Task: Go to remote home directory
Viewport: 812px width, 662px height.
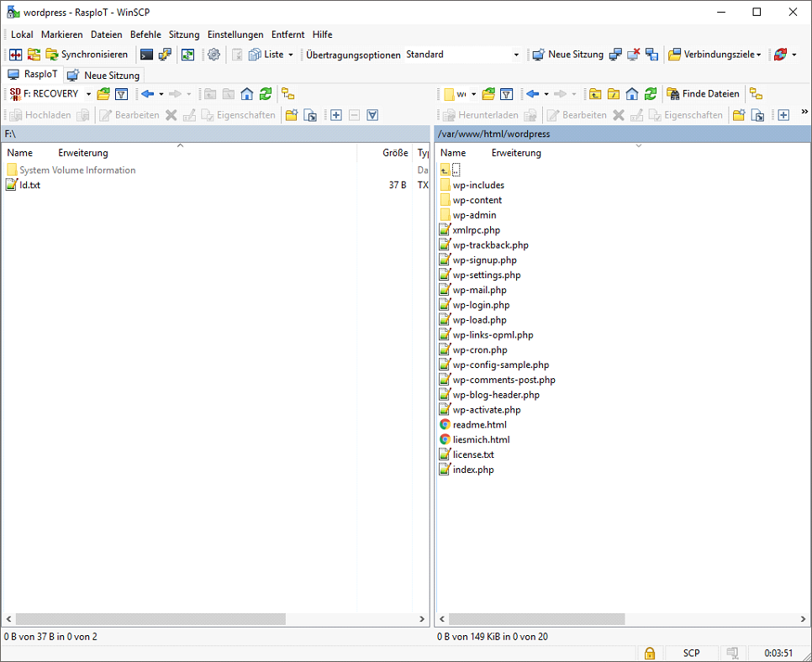Action: 632,94
